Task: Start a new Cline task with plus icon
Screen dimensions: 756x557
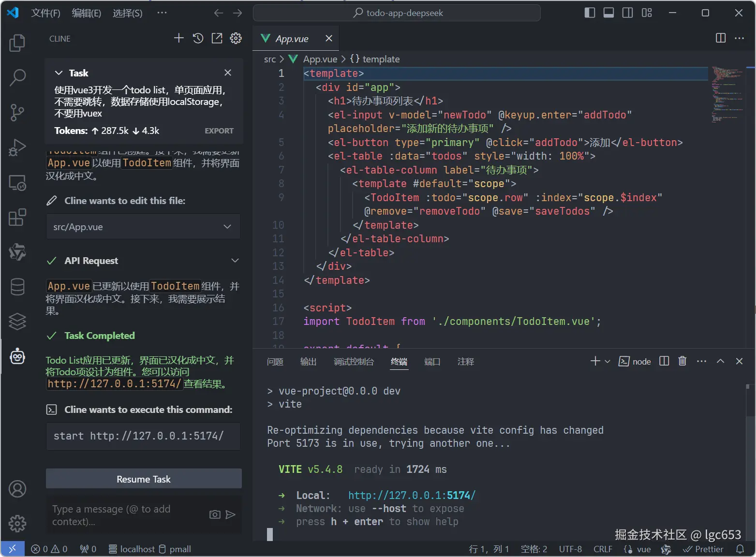Action: [179, 38]
